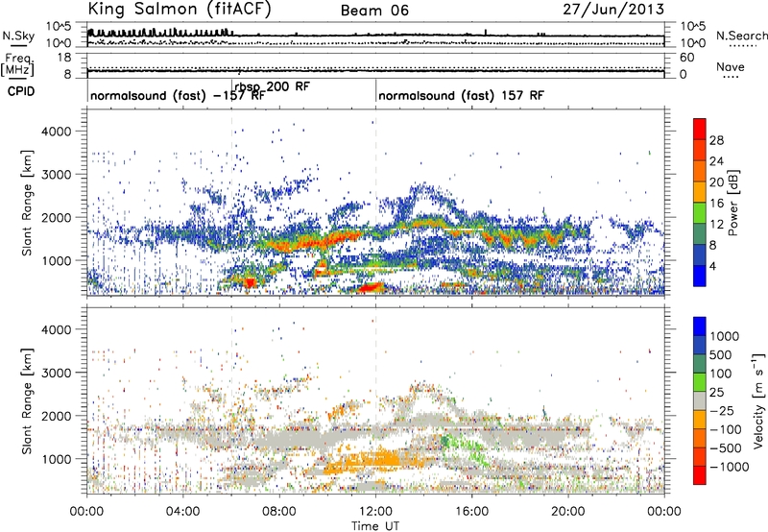Click the red bottom Velocity segment below -1000

[x=700, y=475]
